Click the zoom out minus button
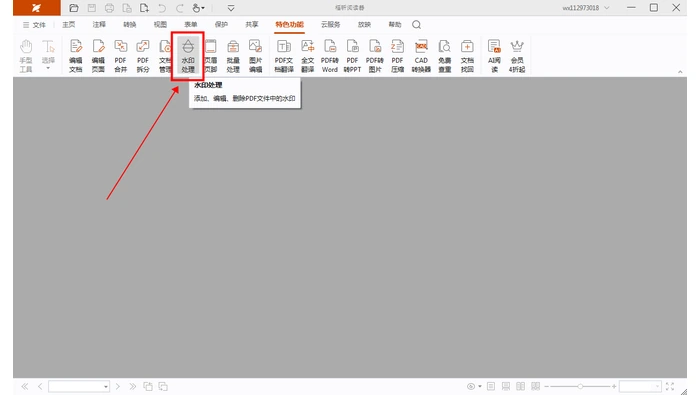The height and width of the screenshot is (395, 700). tap(546, 387)
